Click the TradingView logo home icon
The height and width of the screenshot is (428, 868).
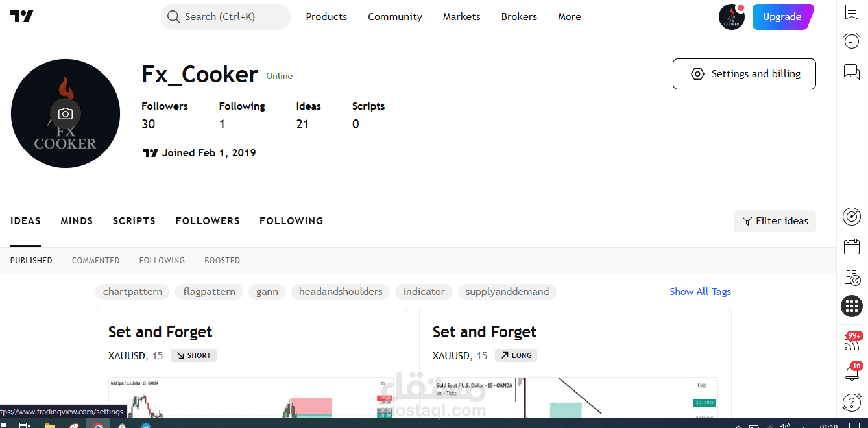pos(22,17)
